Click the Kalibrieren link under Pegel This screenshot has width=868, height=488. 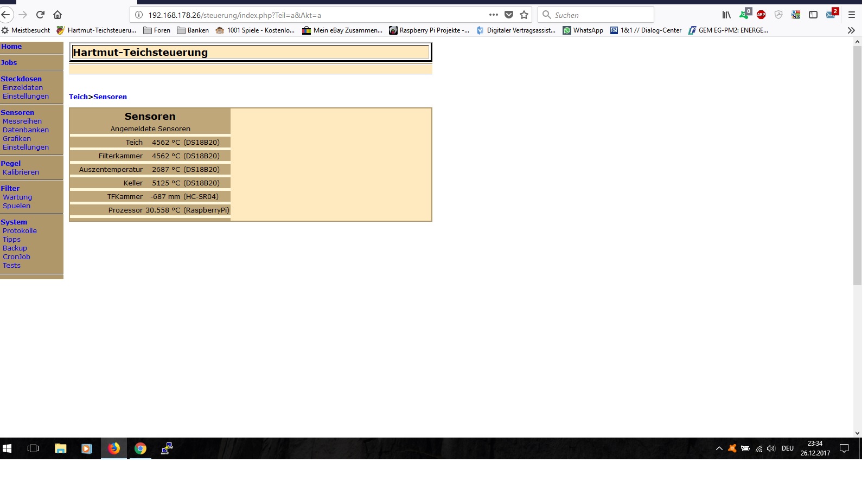tap(21, 172)
